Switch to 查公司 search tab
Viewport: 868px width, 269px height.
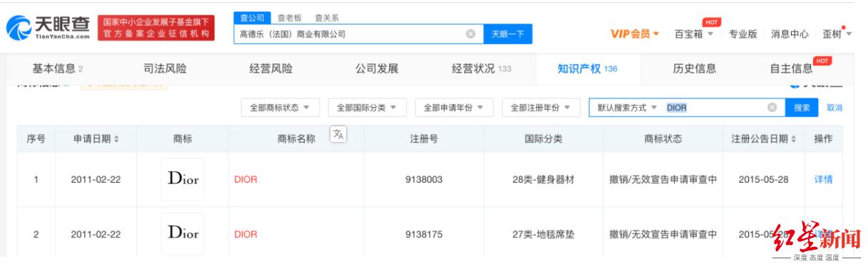click(251, 17)
